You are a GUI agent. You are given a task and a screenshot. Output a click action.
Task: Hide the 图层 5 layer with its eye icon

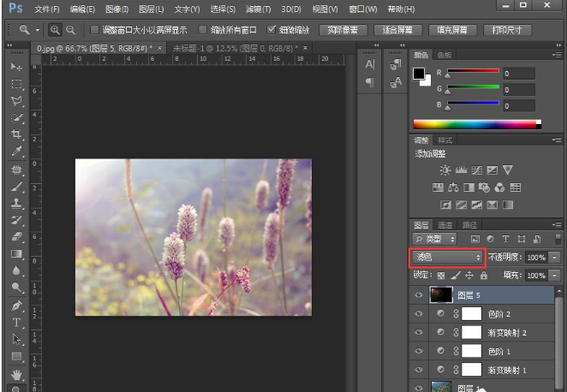click(419, 294)
